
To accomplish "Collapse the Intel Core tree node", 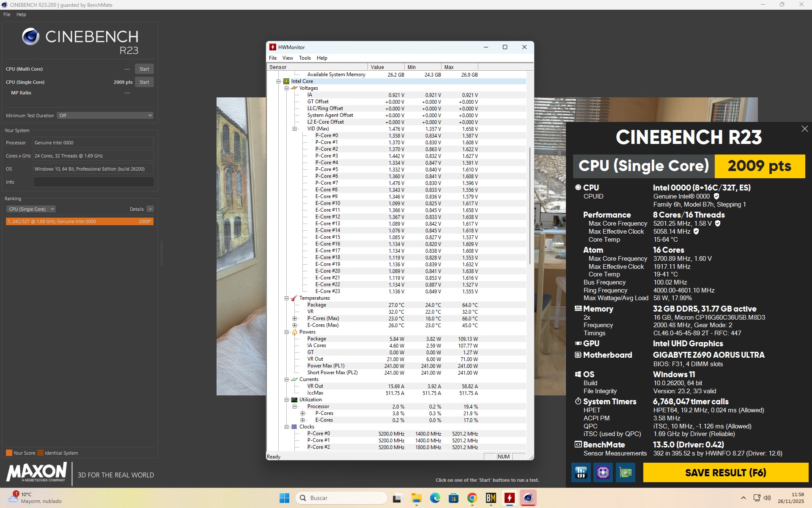I will tap(278, 81).
